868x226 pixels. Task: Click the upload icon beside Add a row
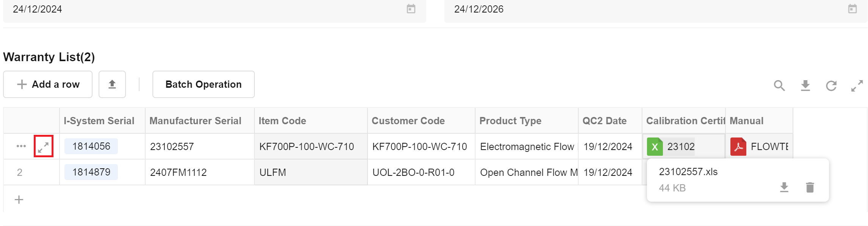tap(112, 84)
